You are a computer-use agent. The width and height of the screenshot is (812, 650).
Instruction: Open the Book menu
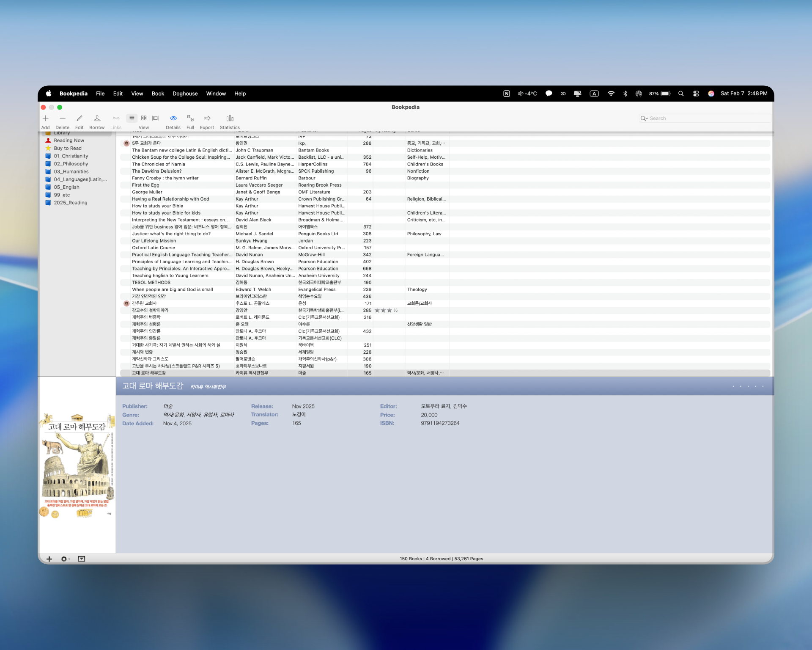(158, 94)
